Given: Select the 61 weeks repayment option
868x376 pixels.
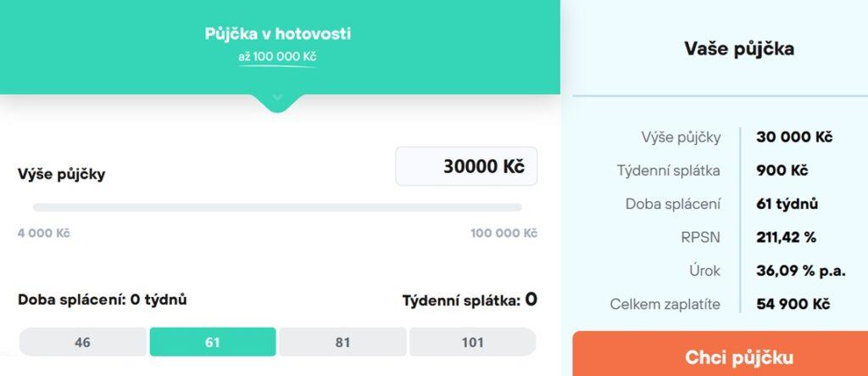Looking at the screenshot, I should 213,342.
